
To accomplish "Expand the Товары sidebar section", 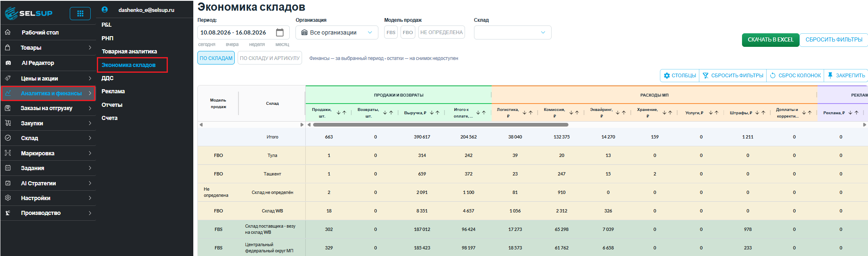I will point(48,48).
